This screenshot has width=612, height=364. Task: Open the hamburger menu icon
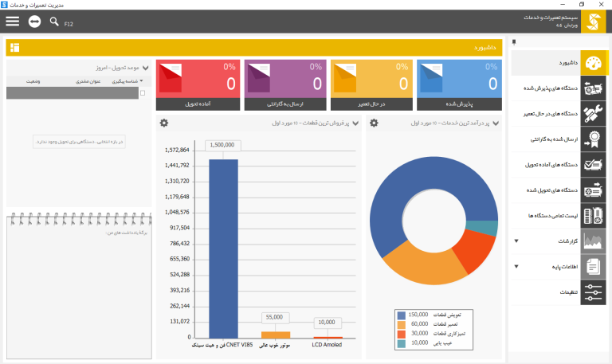pos(13,21)
